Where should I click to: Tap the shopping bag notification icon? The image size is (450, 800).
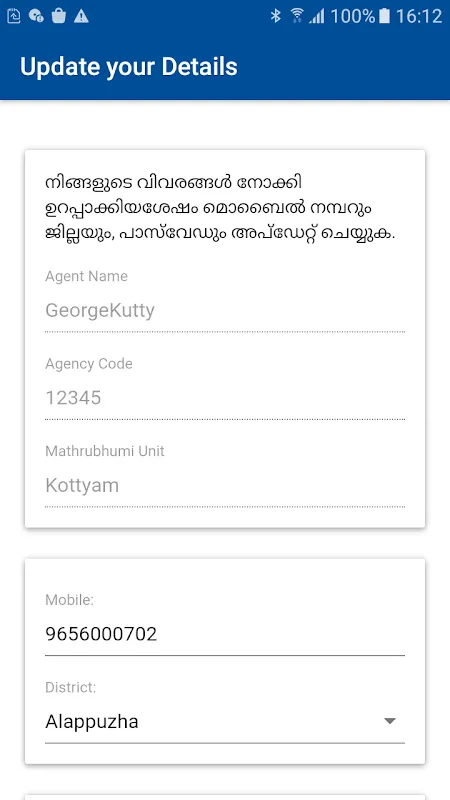[x=59, y=16]
